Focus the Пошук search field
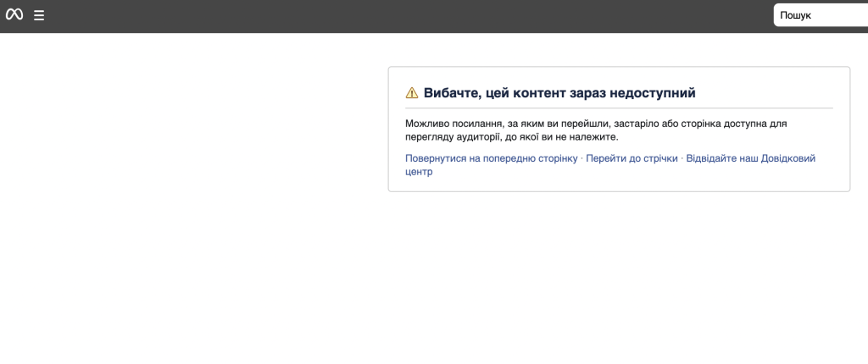Screen dimensions: 868x364 pos(819,15)
